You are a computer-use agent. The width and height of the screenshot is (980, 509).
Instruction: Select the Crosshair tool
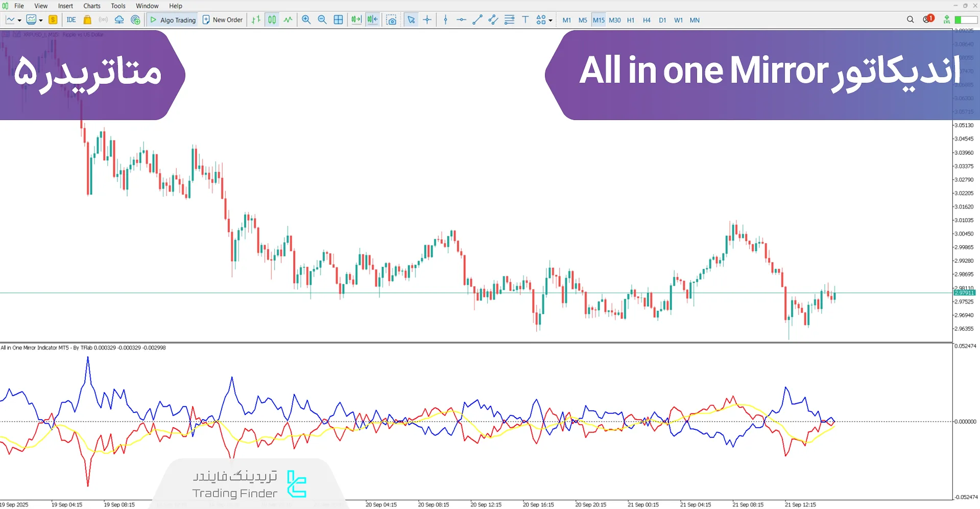point(427,19)
